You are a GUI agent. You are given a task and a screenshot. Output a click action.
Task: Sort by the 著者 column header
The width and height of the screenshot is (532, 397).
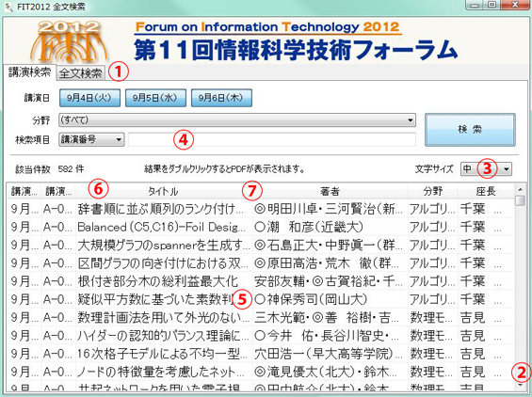point(330,191)
